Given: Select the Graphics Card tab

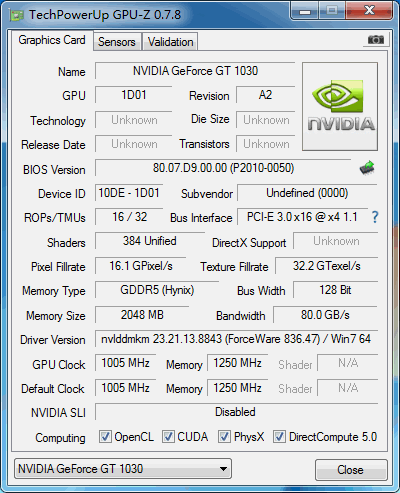Looking at the screenshot, I should click(x=52, y=40).
